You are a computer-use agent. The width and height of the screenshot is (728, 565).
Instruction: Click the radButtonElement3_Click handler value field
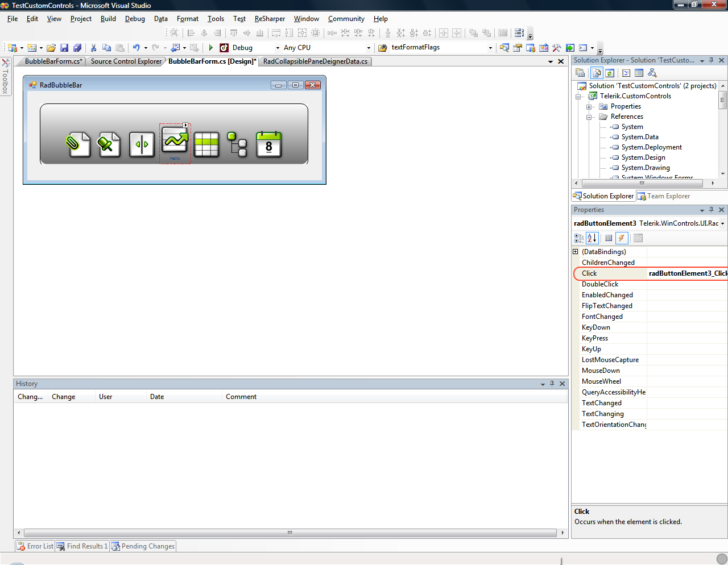point(688,273)
